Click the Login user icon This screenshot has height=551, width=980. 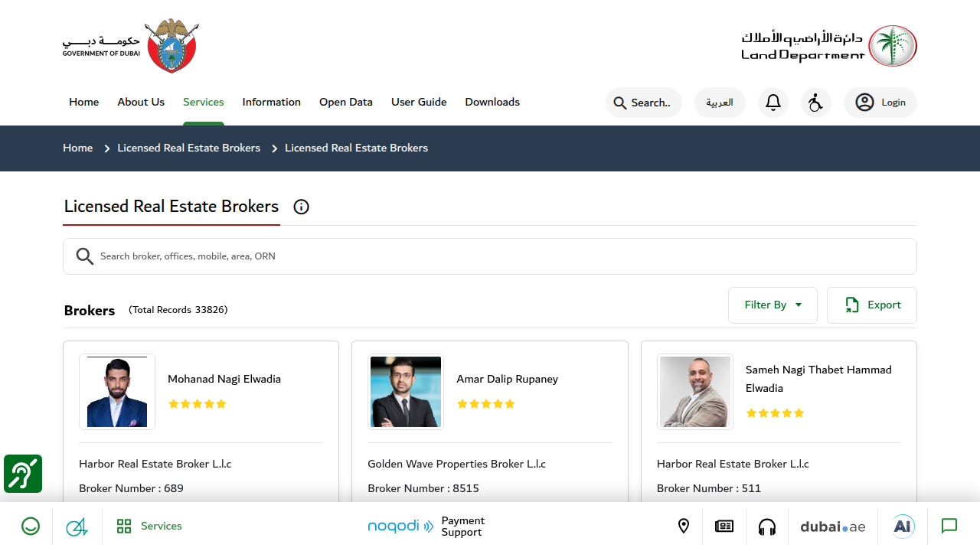click(x=864, y=103)
